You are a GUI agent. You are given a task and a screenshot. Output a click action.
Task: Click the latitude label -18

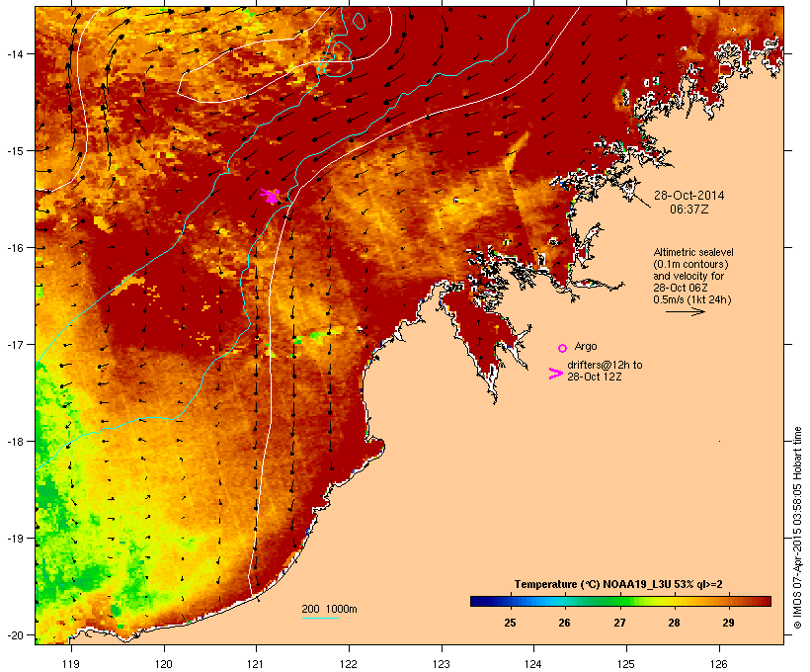tap(15, 441)
